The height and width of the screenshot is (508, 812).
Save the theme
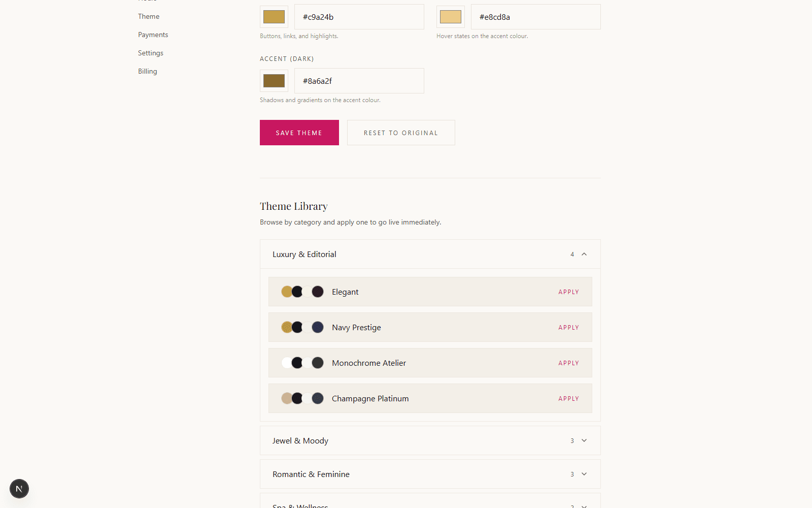[x=299, y=133]
